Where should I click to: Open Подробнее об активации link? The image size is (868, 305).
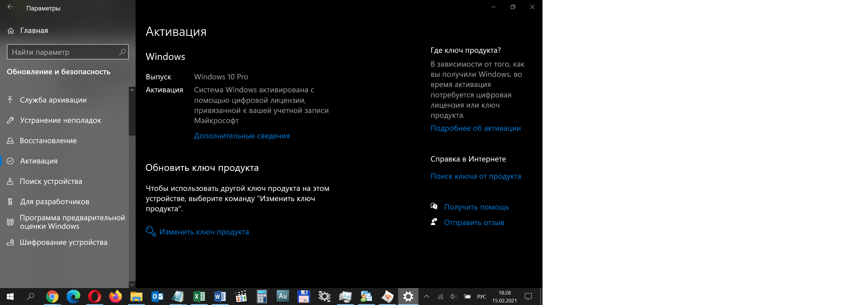(x=476, y=128)
